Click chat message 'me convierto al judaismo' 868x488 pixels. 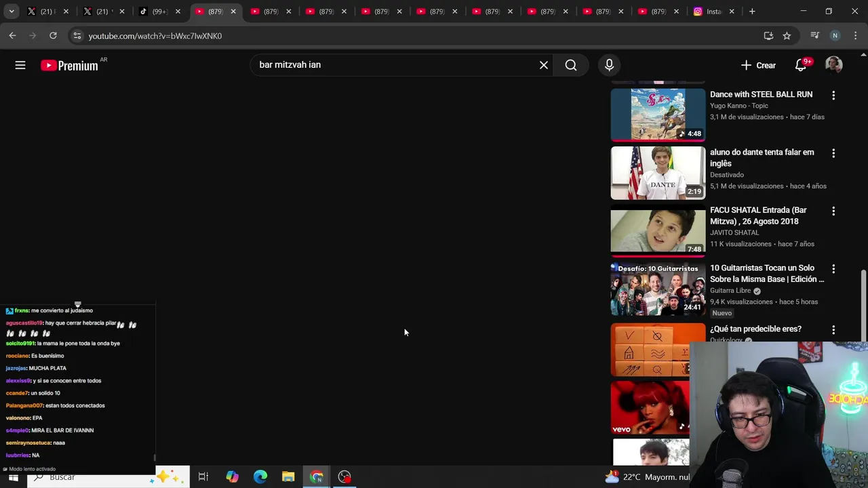[62, 310]
